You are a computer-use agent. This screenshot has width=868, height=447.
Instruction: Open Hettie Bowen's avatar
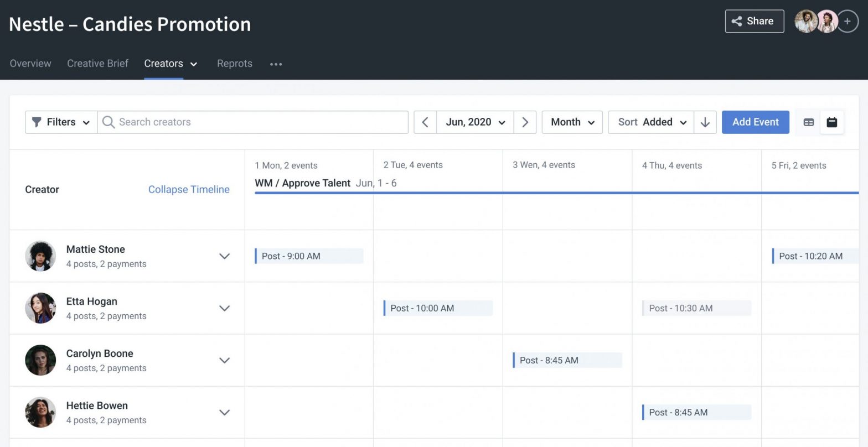(40, 412)
